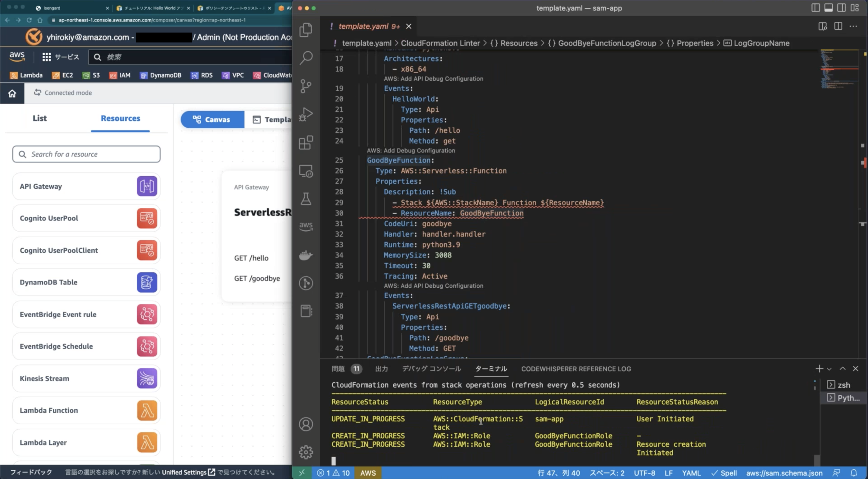This screenshot has height=479, width=868.
Task: Open the Run and Debug view
Action: tap(306, 114)
